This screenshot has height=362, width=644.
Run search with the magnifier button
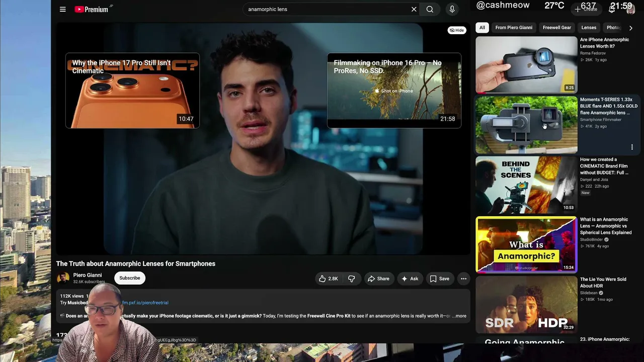tap(430, 9)
